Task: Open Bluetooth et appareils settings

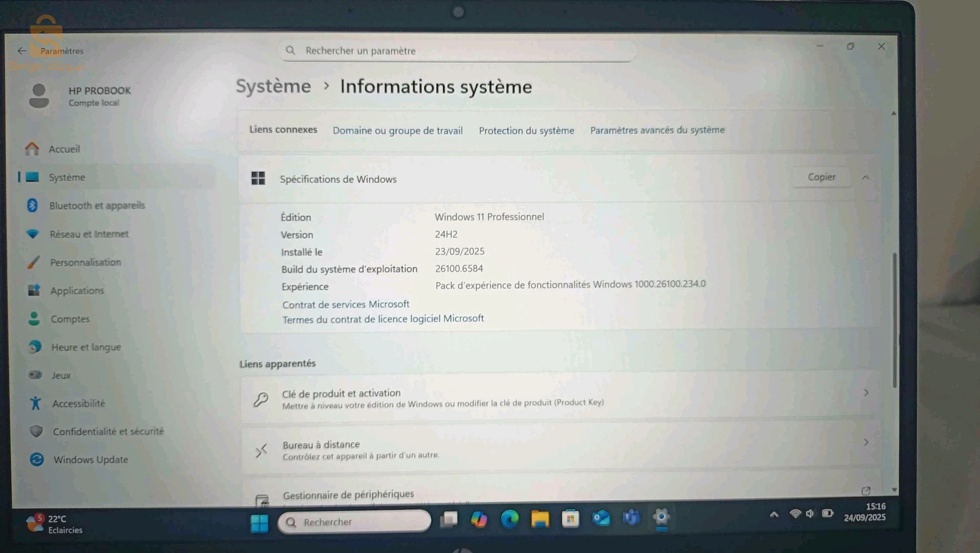Action: 96,205
